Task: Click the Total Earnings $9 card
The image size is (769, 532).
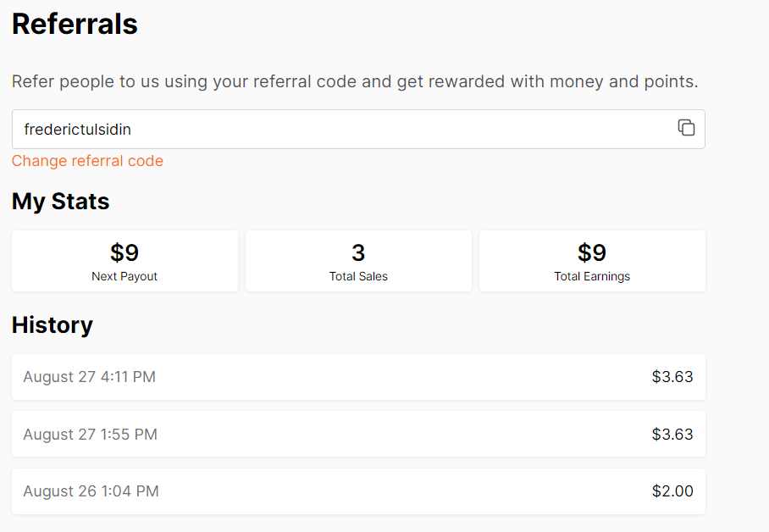Action: 592,261
